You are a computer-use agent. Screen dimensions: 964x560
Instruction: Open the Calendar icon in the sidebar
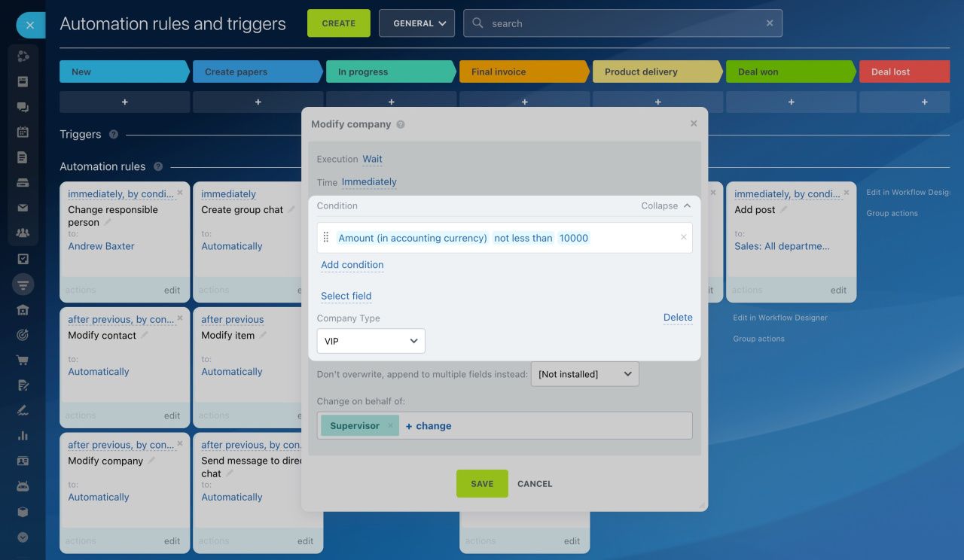point(23,132)
